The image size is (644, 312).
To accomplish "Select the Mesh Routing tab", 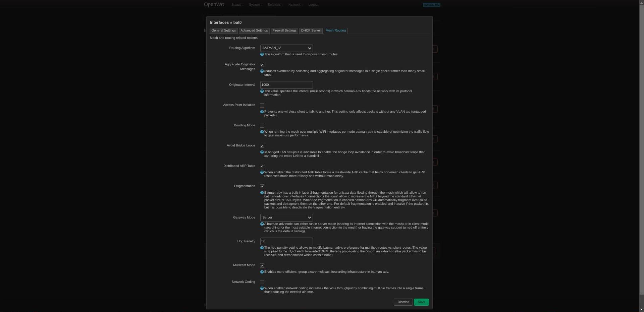I will 335,30.
